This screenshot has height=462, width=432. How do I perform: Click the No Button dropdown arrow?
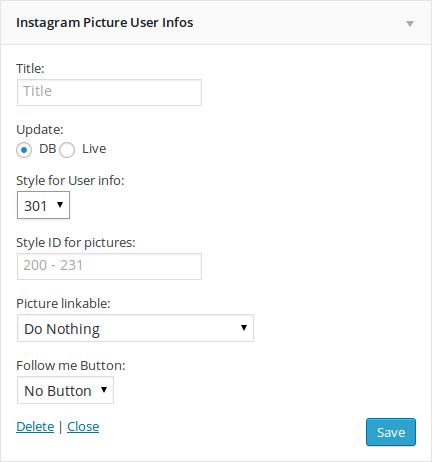coord(104,389)
